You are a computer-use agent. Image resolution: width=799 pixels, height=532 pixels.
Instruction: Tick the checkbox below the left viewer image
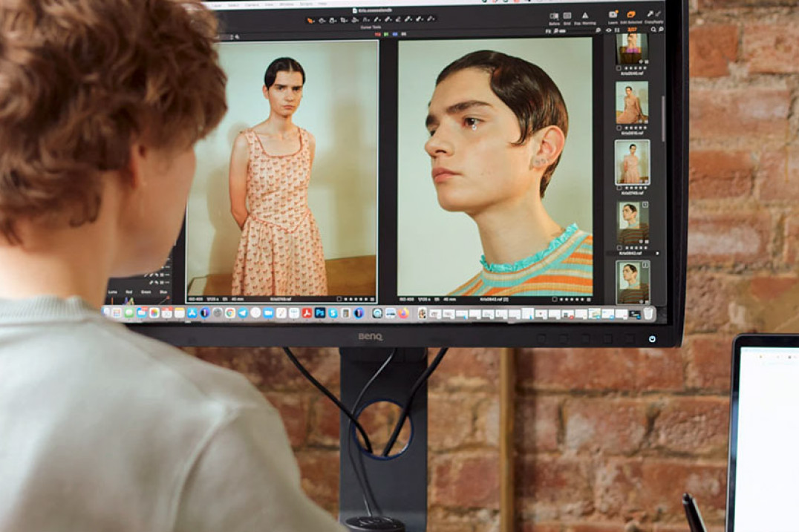pos(339,299)
